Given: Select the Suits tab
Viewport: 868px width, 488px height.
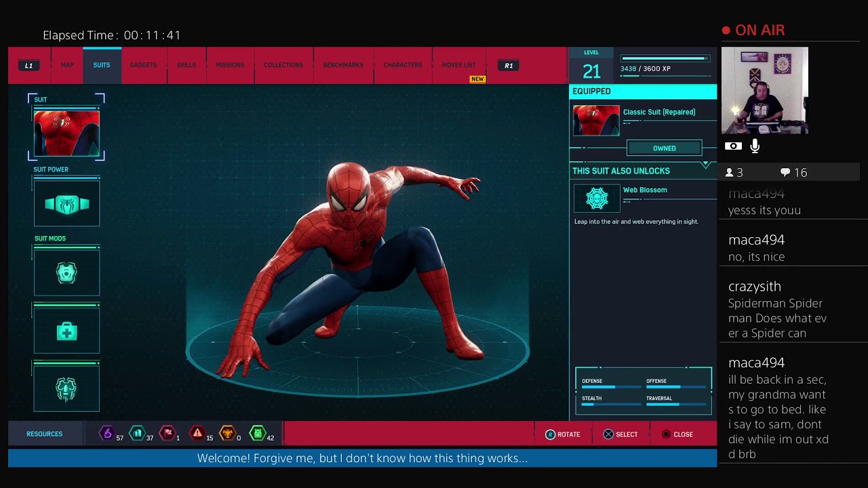Looking at the screenshot, I should pyautogui.click(x=102, y=65).
